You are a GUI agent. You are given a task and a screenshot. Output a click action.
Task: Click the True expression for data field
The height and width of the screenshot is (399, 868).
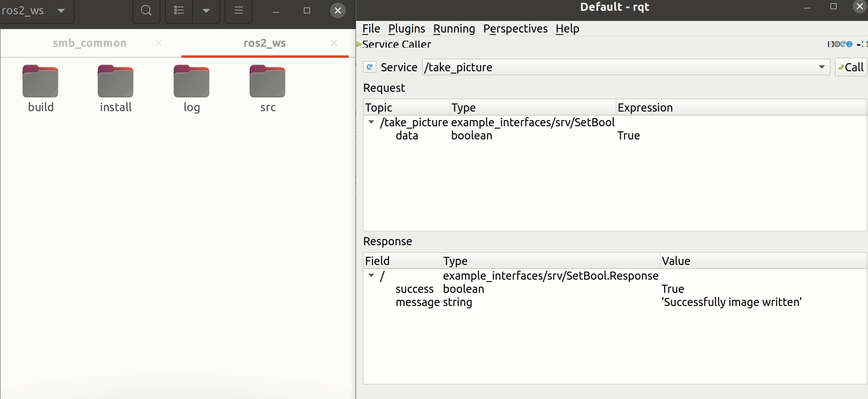629,136
